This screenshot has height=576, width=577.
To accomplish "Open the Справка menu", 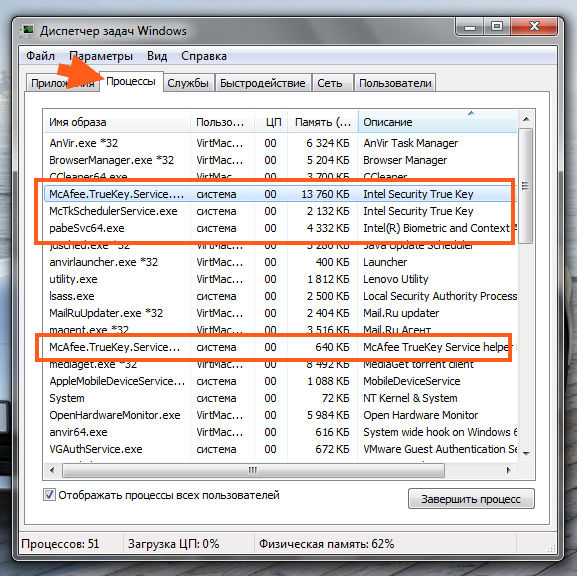I will 204,56.
